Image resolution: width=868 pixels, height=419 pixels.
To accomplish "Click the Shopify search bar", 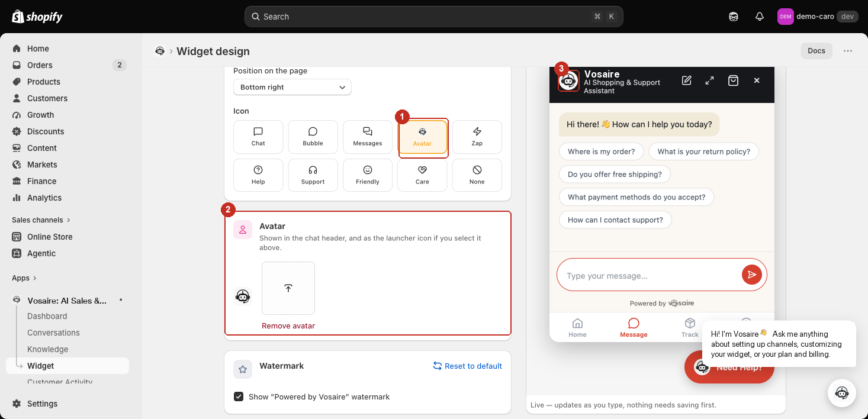I will [x=433, y=17].
